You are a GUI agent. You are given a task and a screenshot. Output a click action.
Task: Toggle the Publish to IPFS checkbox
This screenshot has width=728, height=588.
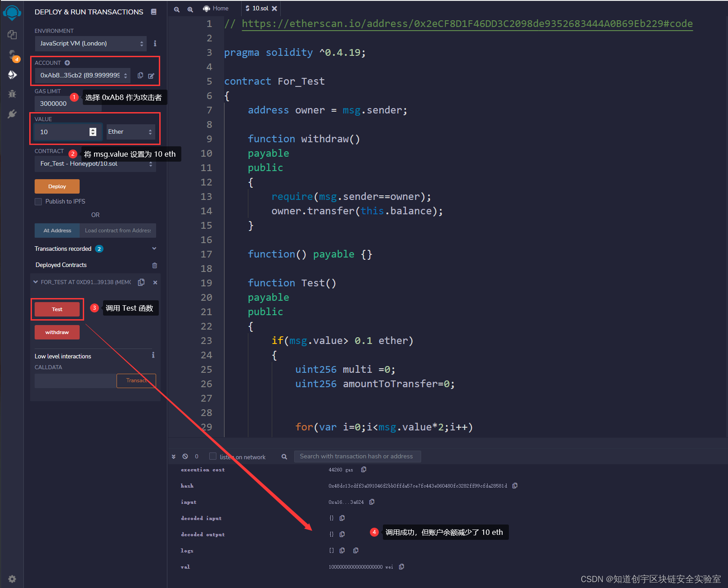[38, 202]
